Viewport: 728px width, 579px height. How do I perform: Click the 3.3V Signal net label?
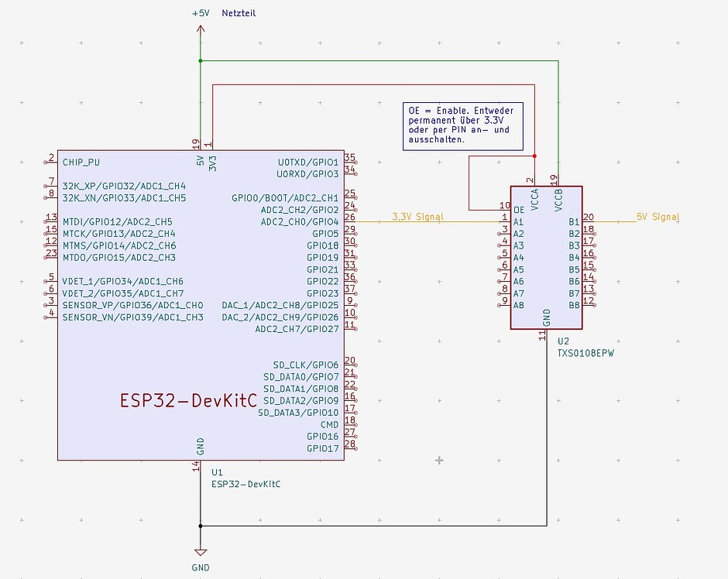coord(419,218)
